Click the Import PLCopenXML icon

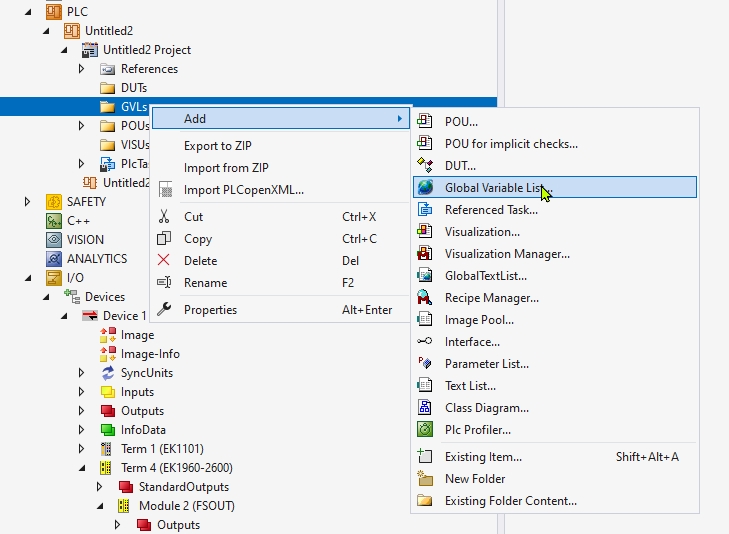point(166,190)
